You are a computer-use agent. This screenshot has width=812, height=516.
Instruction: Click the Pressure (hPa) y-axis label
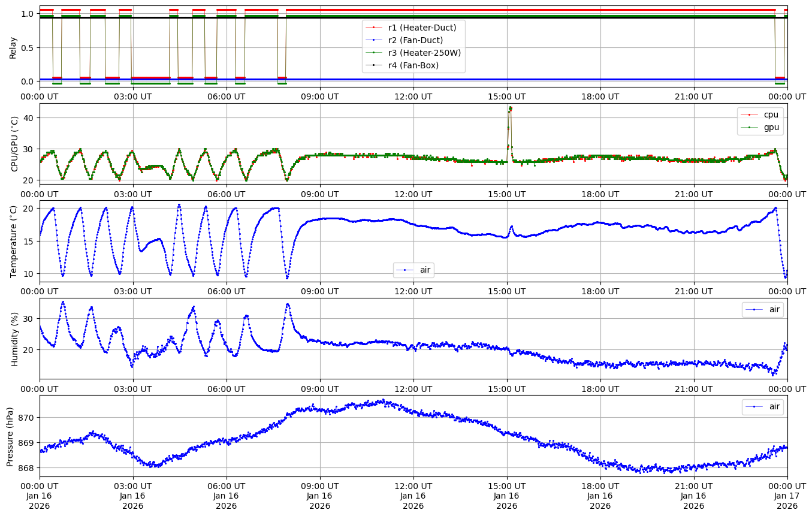click(10, 436)
